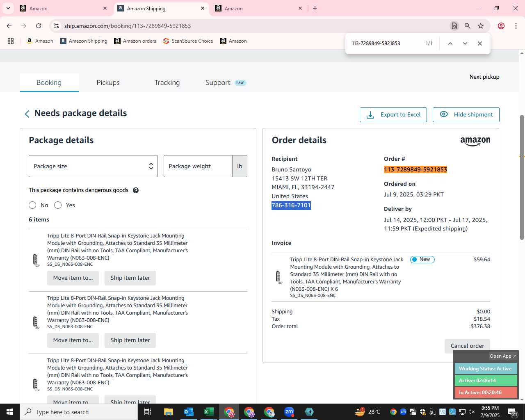
Task: Open browser zoom magnifier icon
Action: coord(467,26)
